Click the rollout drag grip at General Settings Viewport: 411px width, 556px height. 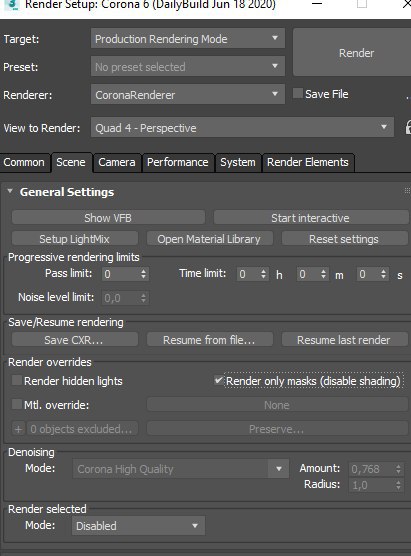pos(407,191)
